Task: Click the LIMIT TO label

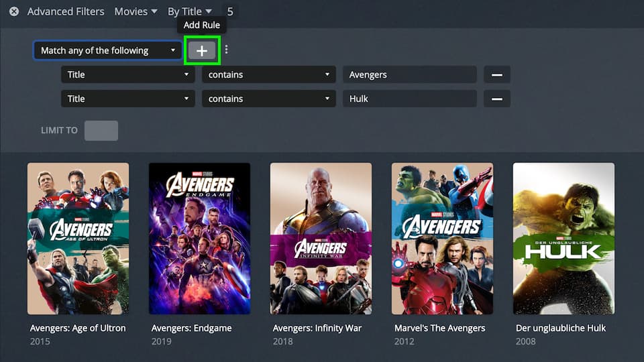Action: click(x=59, y=131)
